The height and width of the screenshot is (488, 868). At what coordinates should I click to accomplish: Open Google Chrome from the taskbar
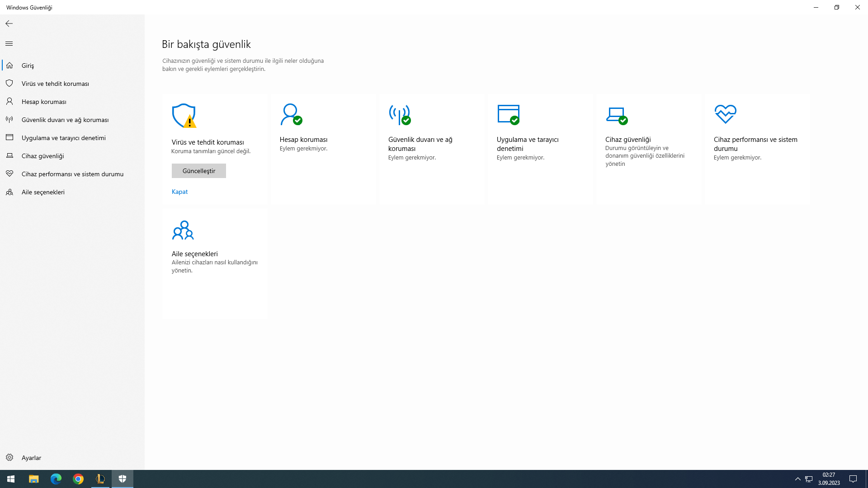pos(78,479)
